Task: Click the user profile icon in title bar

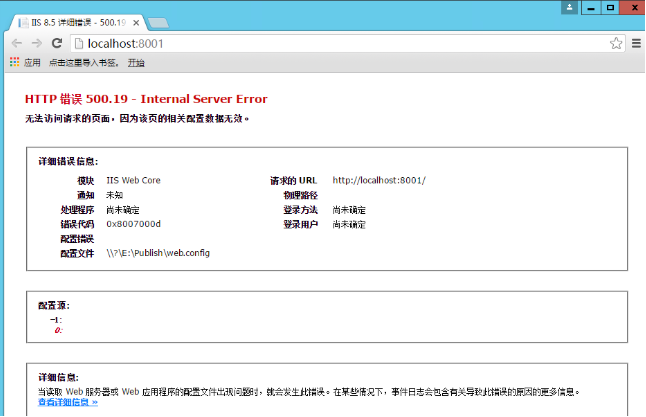Action: (x=569, y=7)
